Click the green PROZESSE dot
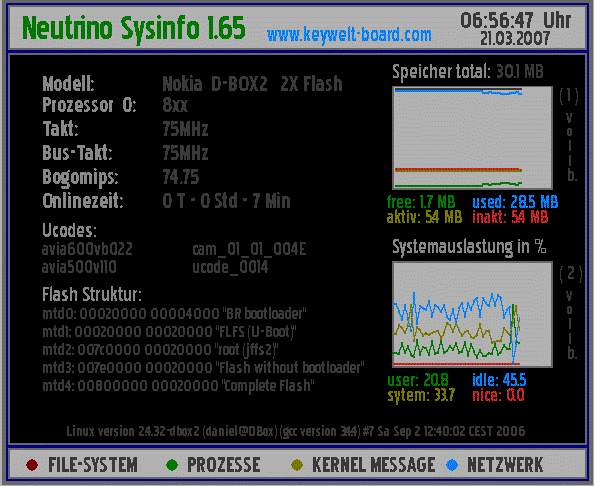The image size is (594, 486). point(172,465)
